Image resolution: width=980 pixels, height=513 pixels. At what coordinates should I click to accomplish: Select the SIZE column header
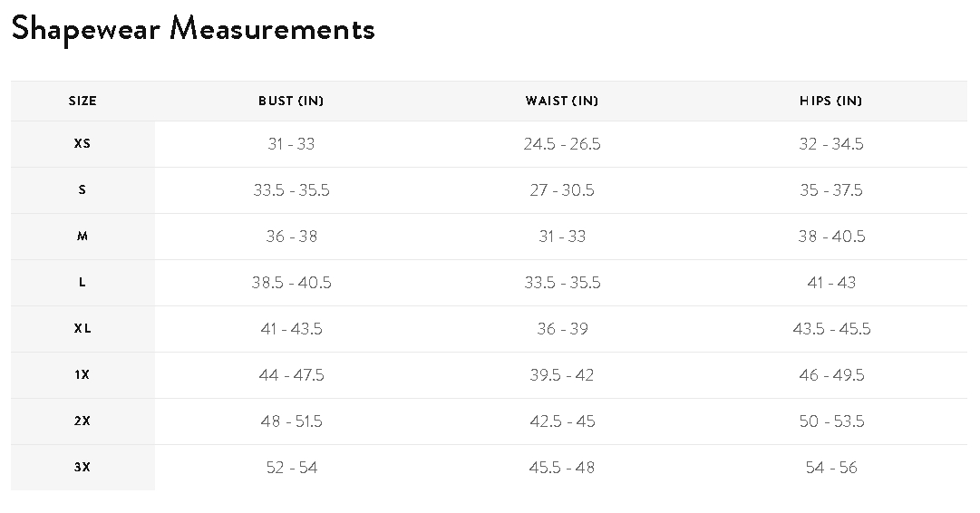(82, 102)
